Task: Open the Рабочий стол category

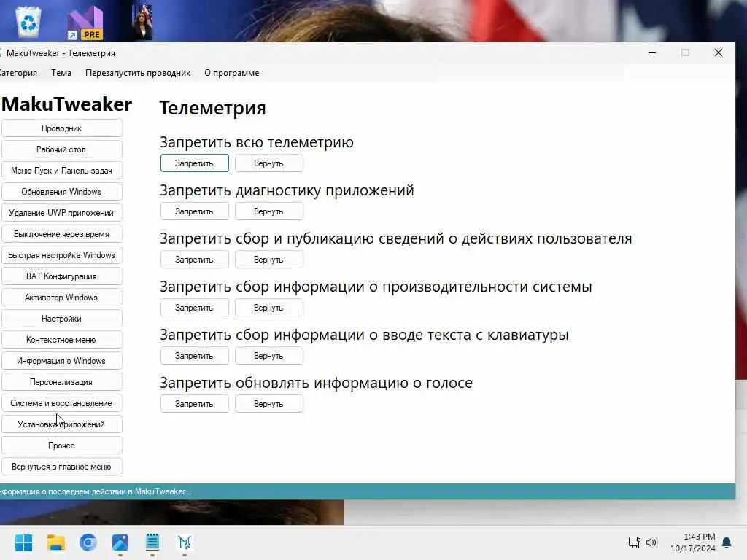Action: [x=62, y=149]
